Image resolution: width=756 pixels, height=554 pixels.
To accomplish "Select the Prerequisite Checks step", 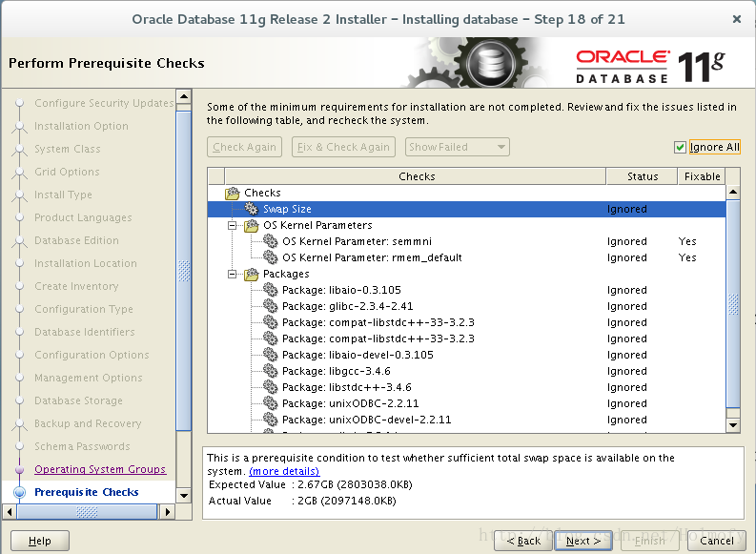I will point(87,492).
